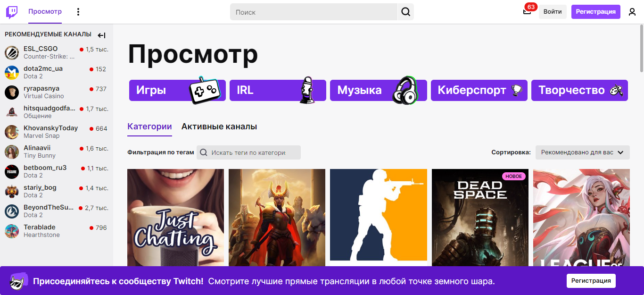Open the three-dot more menu
The image size is (644, 295).
tap(78, 12)
